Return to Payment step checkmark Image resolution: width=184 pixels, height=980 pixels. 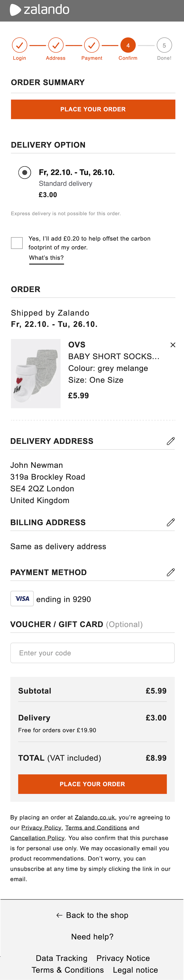[x=92, y=45]
